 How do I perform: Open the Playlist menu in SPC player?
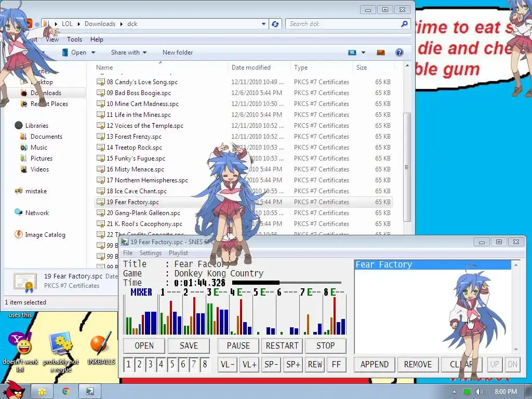click(x=178, y=253)
